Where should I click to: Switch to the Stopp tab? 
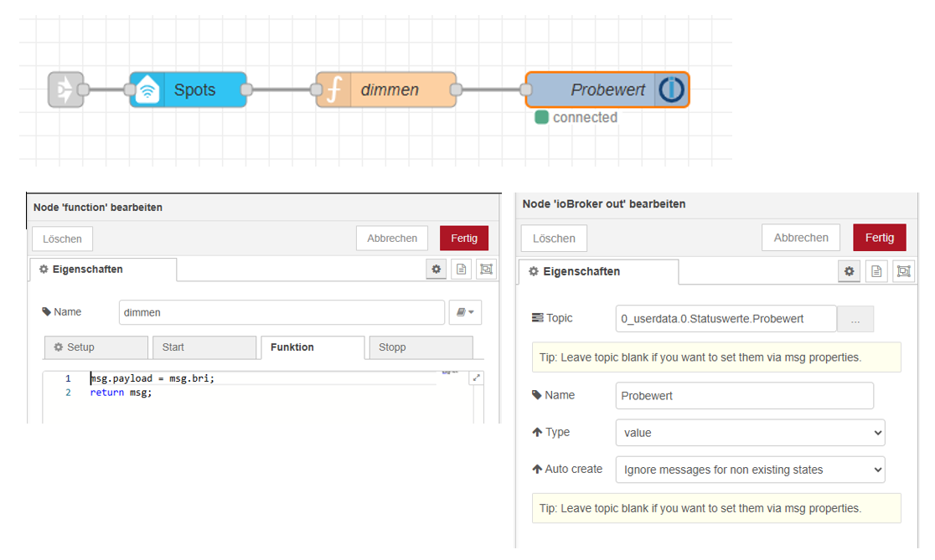point(424,347)
